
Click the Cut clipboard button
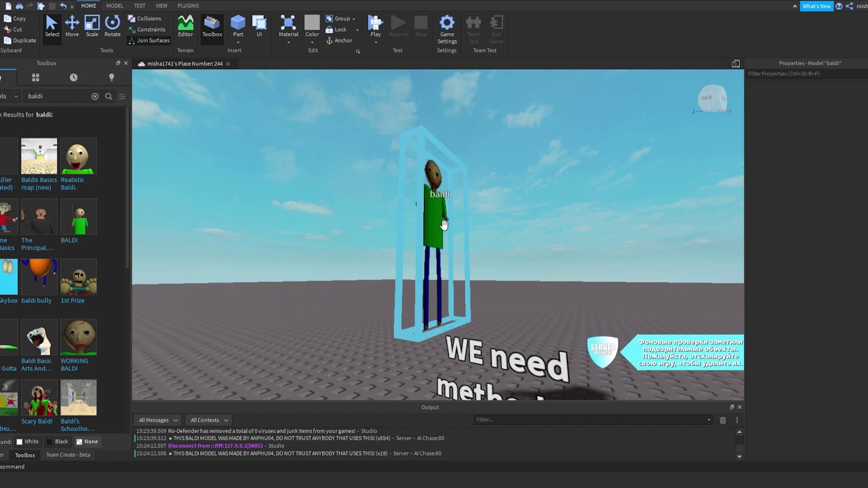(x=13, y=29)
